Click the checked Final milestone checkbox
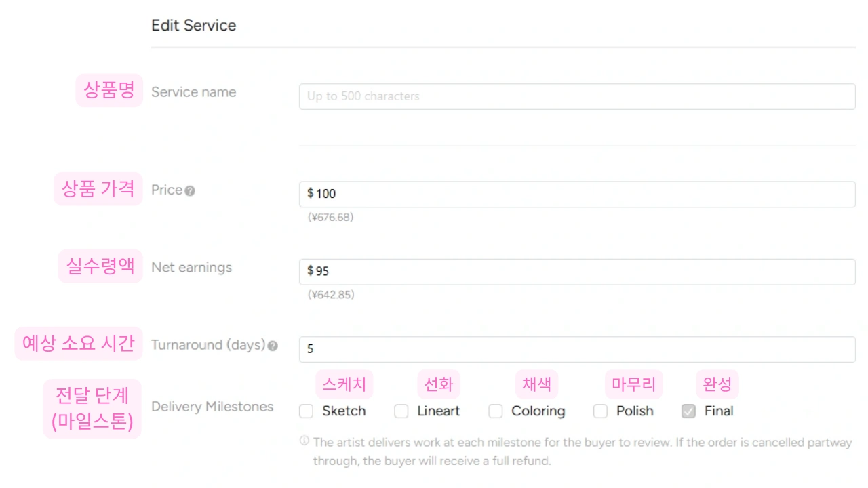This screenshot has height=488, width=868. tap(688, 411)
